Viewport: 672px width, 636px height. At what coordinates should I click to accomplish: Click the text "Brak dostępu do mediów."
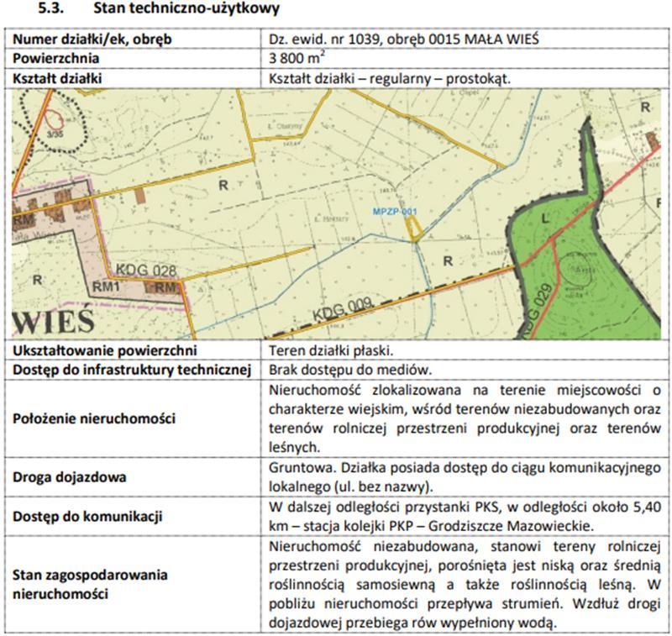[350, 370]
